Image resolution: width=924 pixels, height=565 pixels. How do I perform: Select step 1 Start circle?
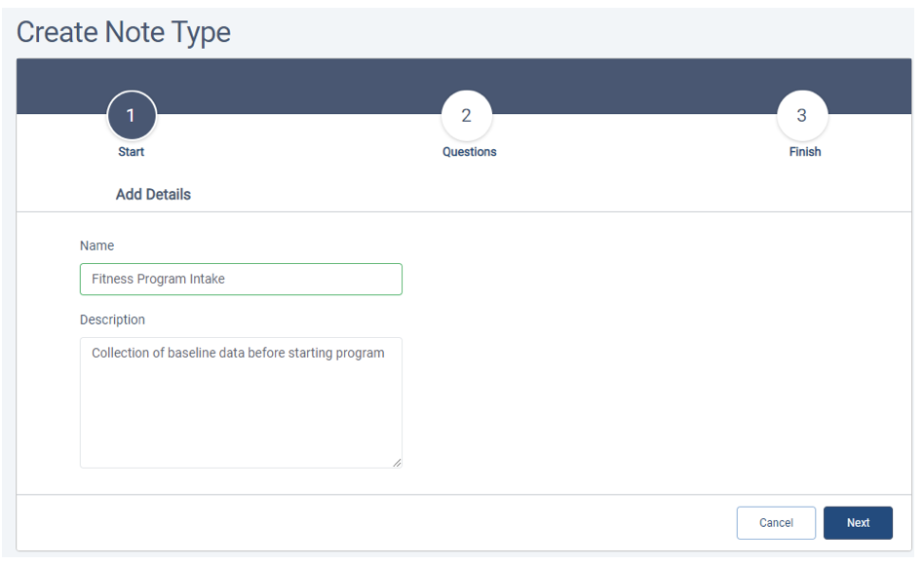(132, 116)
